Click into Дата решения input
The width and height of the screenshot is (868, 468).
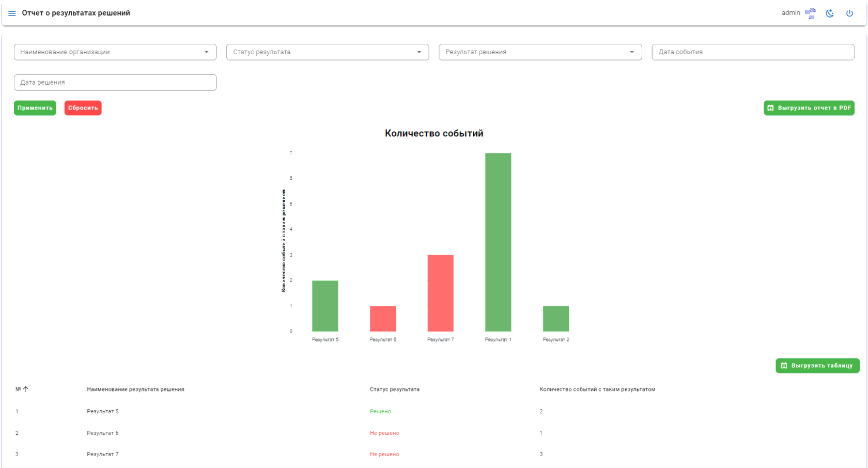click(x=115, y=83)
